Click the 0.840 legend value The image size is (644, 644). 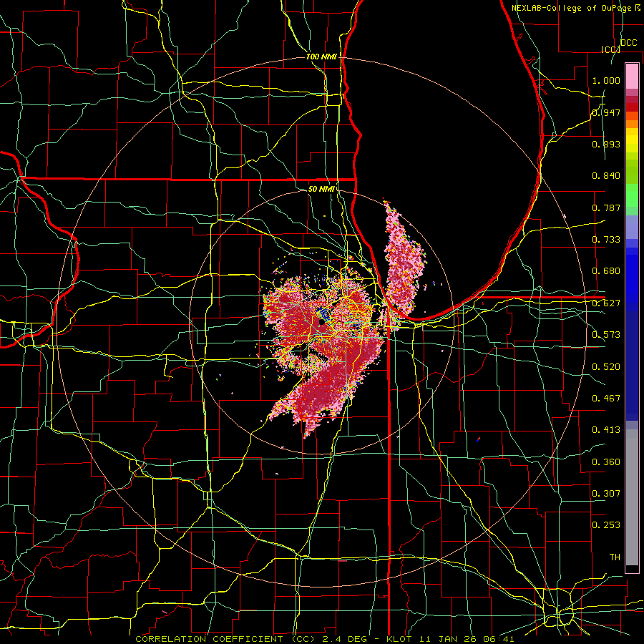tap(606, 176)
